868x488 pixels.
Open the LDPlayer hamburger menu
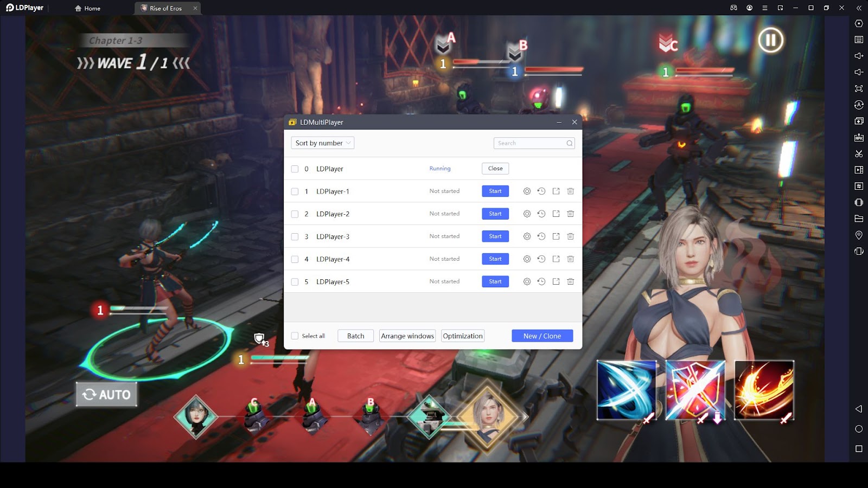765,8
